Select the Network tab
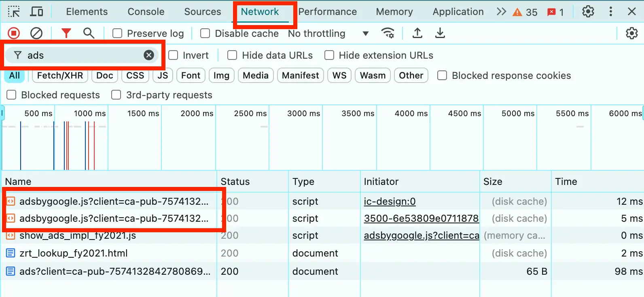 point(260,12)
